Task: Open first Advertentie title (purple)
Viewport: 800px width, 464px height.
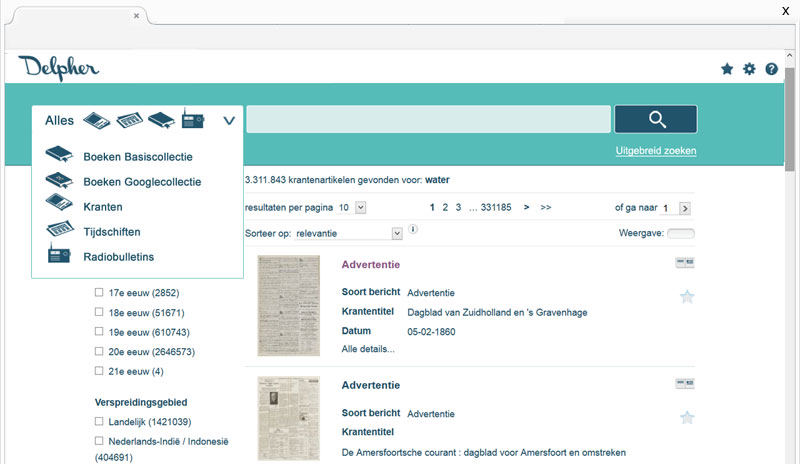Action: click(371, 264)
